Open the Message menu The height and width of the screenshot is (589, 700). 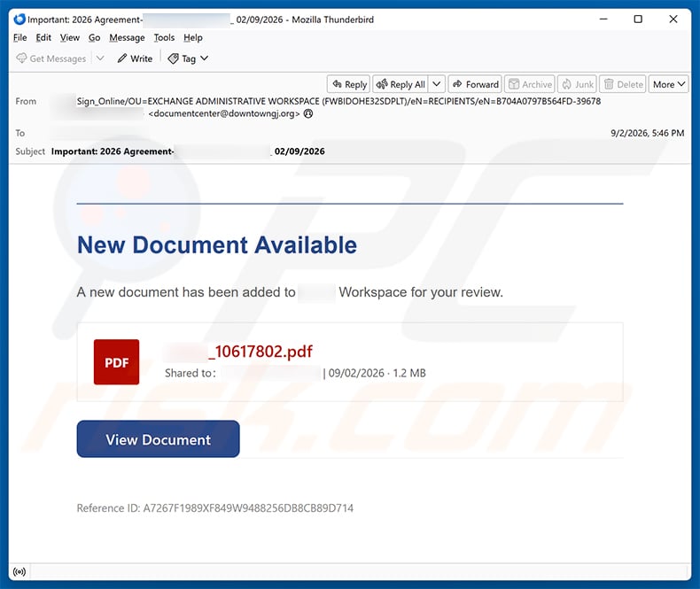pos(127,38)
